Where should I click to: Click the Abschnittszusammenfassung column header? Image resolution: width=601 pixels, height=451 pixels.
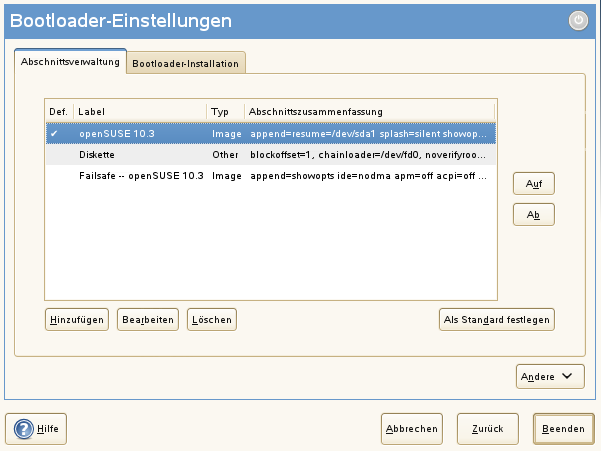point(368,111)
